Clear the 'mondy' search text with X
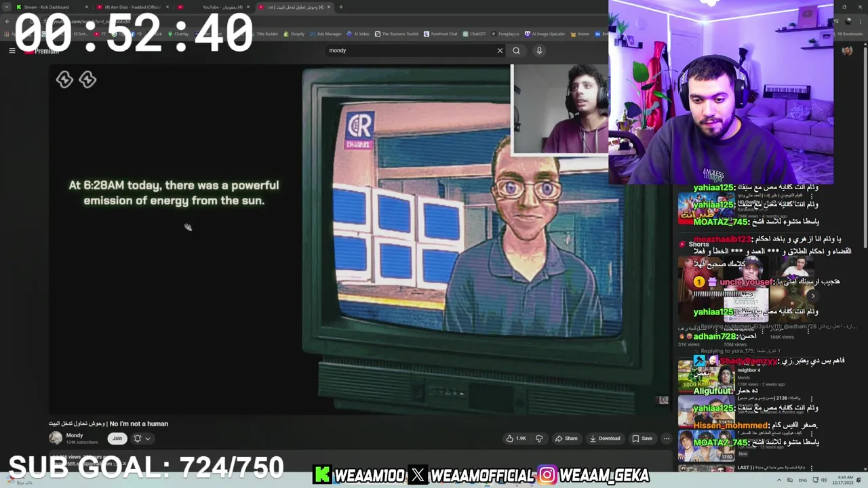The image size is (868, 488). [500, 50]
